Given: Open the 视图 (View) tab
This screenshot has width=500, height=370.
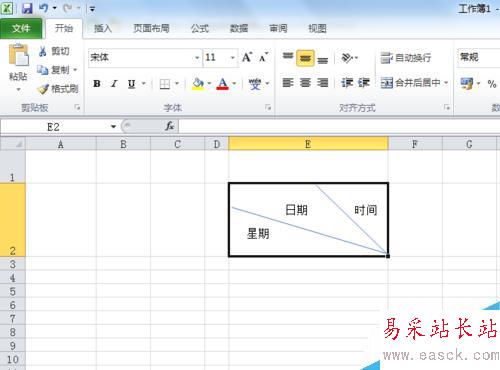Looking at the screenshot, I should tap(317, 29).
